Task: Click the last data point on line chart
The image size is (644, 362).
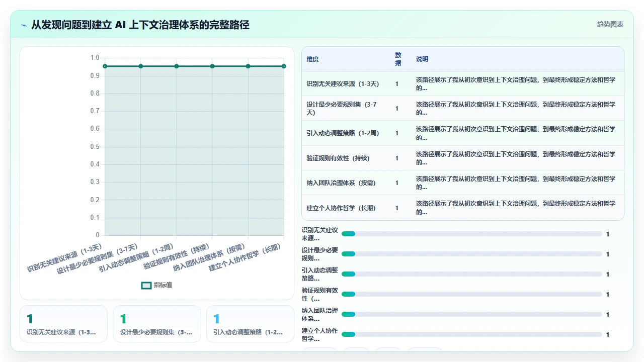Action: [x=284, y=66]
